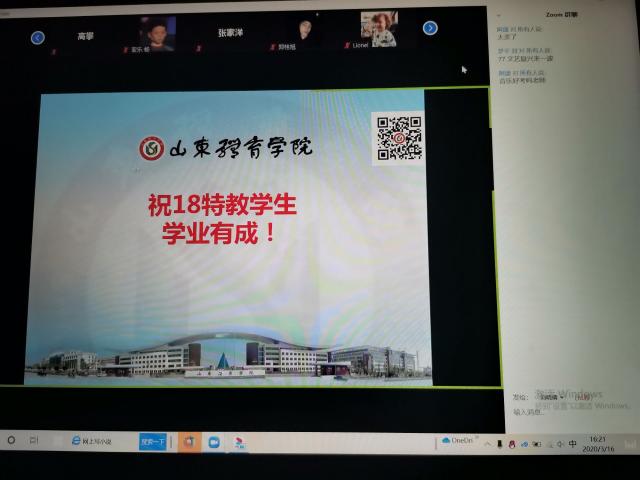The width and height of the screenshot is (640, 480).
Task: Select Lionel participant video thumbnail
Action: pyautogui.click(x=379, y=29)
